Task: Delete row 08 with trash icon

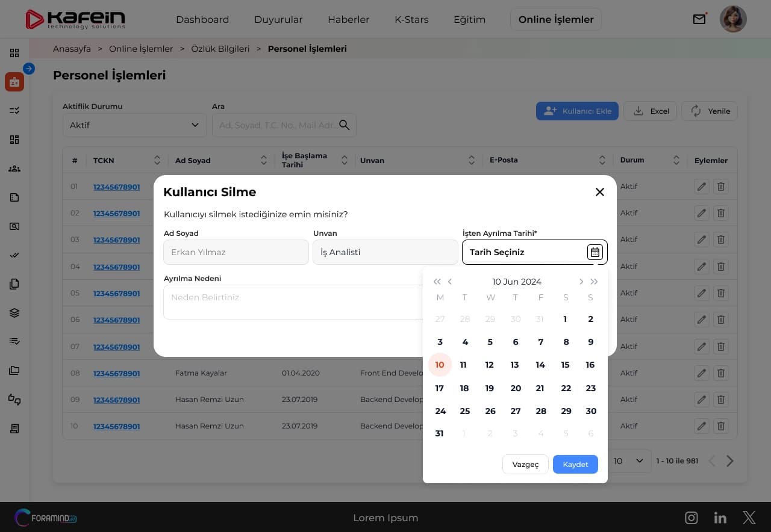Action: pyautogui.click(x=720, y=373)
